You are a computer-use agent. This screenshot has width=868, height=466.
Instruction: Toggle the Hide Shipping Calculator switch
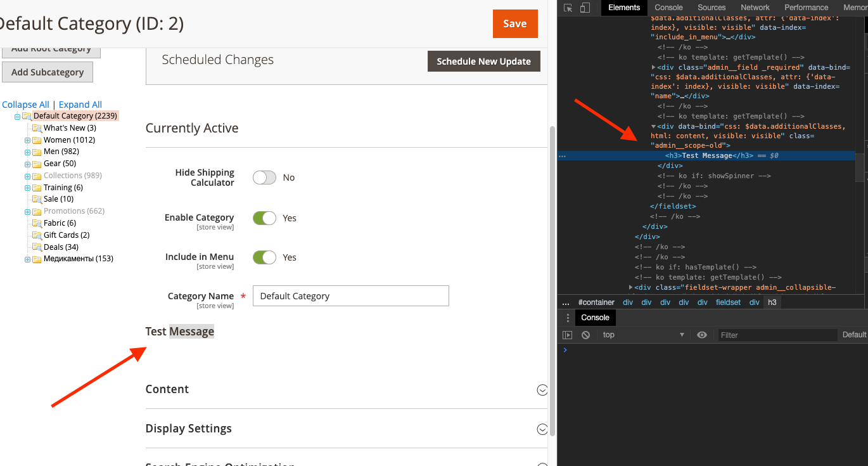click(264, 178)
